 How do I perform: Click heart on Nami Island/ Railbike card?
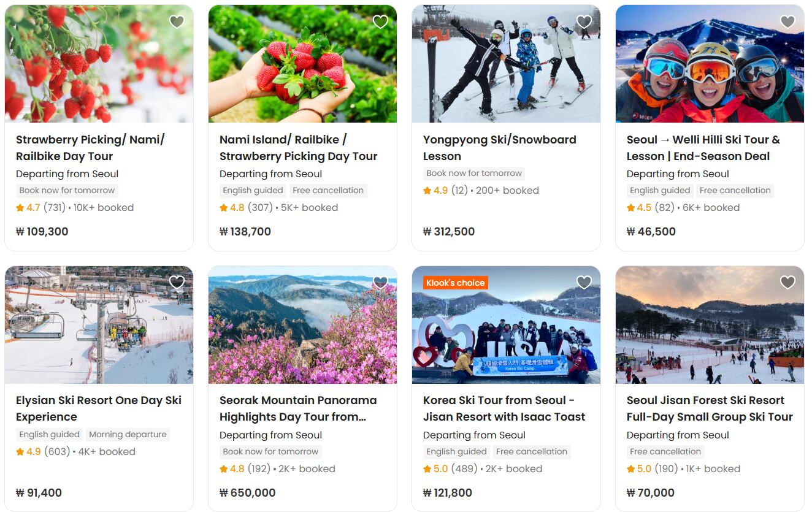pos(380,22)
